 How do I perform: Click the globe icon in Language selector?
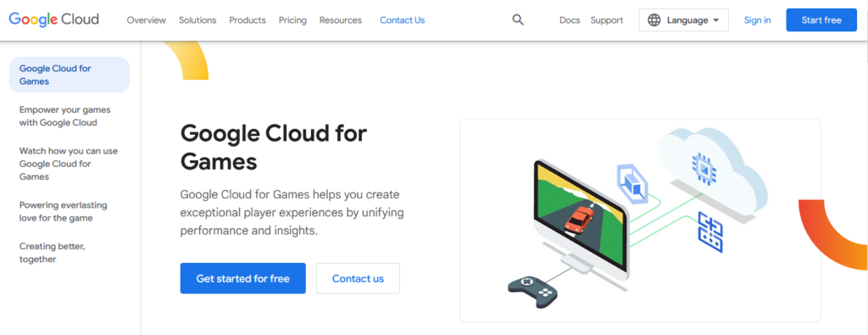click(x=654, y=20)
